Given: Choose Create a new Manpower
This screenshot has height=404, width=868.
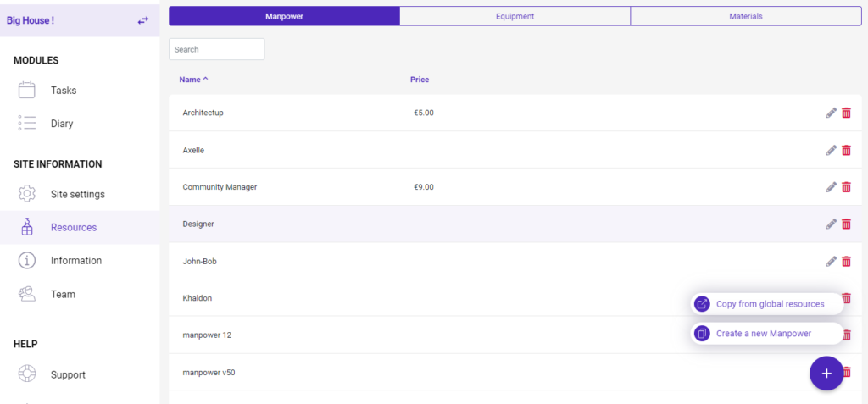Looking at the screenshot, I should tap(767, 334).
